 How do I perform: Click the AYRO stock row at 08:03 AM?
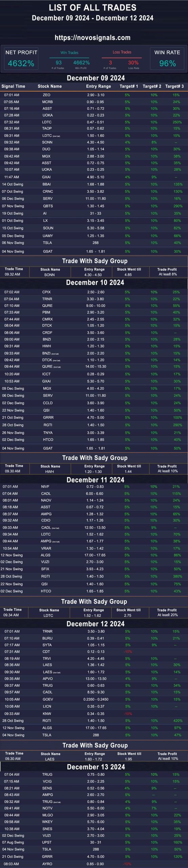tap(94, 864)
